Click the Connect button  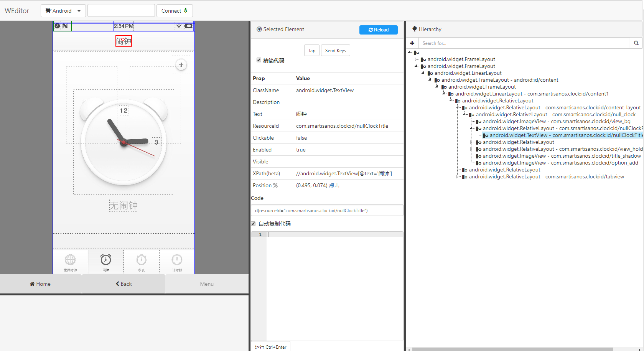[x=174, y=11]
